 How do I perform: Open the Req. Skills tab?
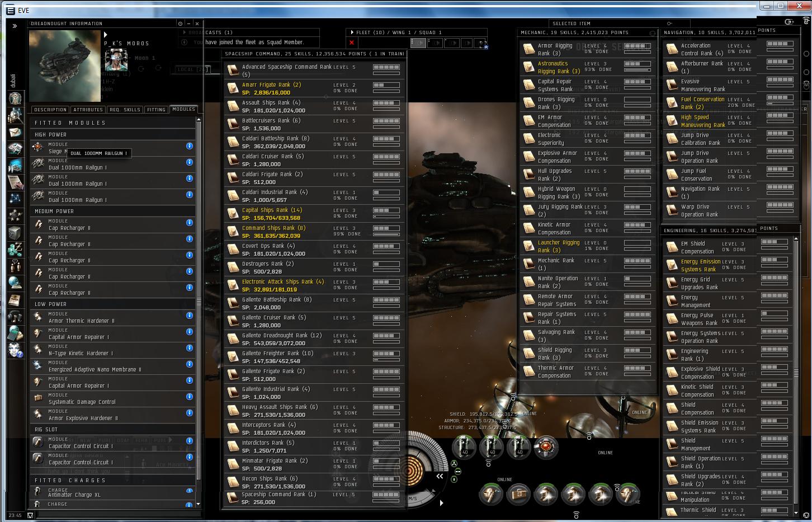125,110
